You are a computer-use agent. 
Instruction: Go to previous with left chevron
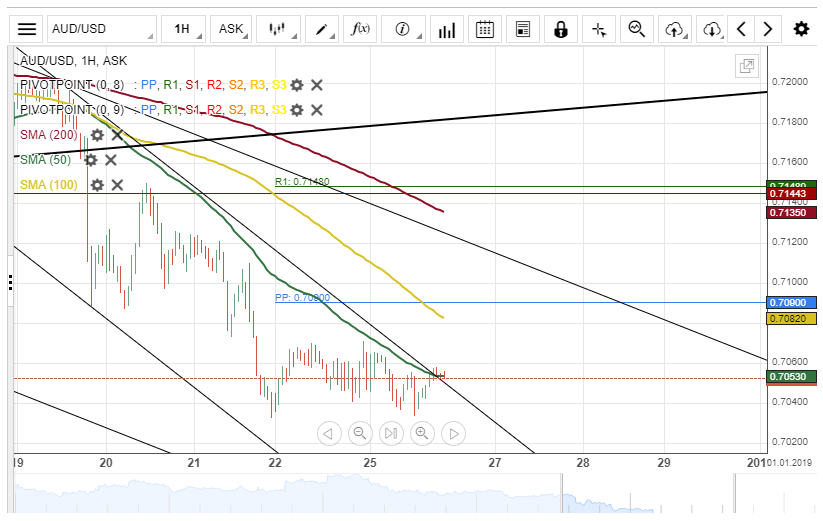point(741,29)
